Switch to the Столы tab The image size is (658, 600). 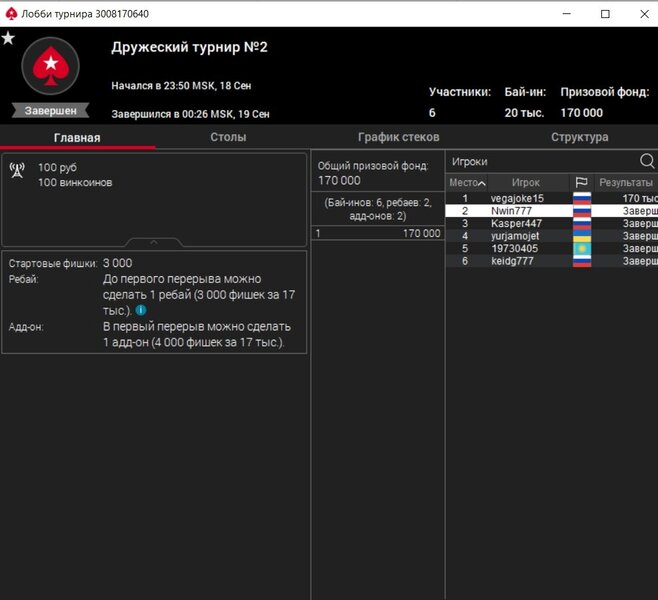click(228, 137)
